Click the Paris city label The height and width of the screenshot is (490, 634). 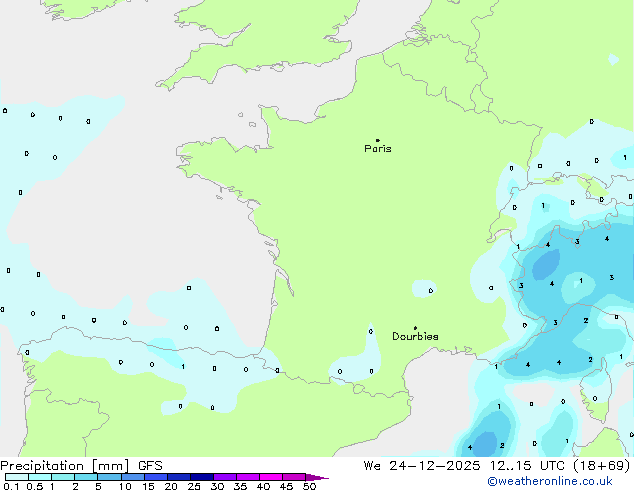point(378,149)
